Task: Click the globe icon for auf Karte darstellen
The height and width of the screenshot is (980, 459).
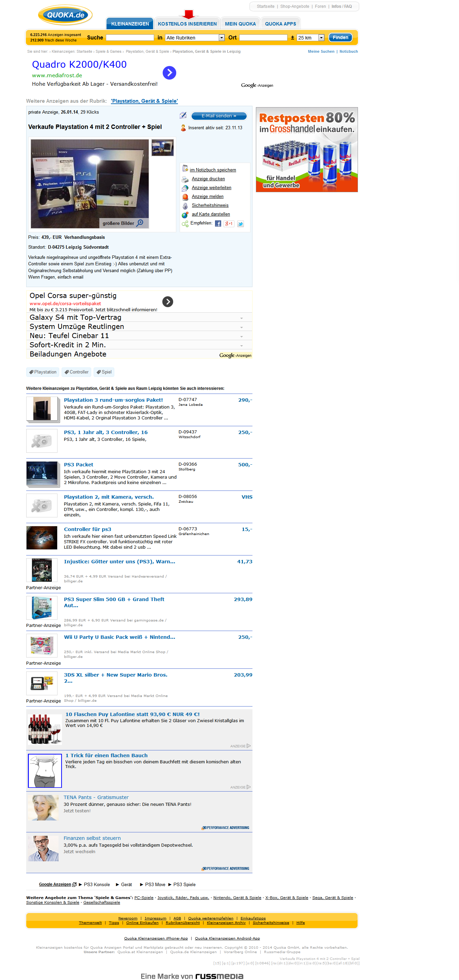Action: click(185, 215)
